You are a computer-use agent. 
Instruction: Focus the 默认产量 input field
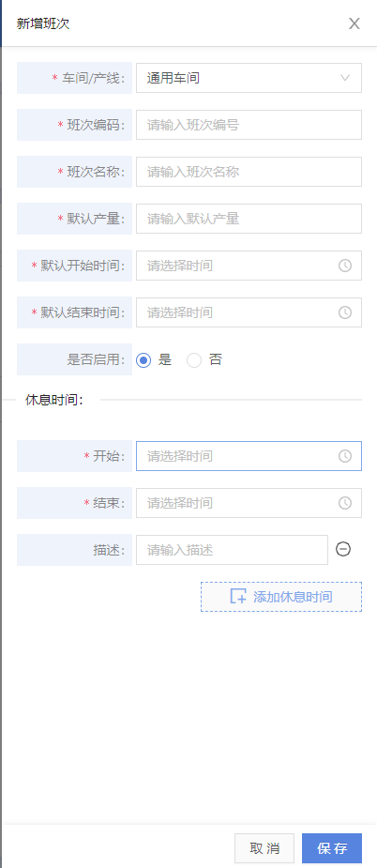[249, 219]
